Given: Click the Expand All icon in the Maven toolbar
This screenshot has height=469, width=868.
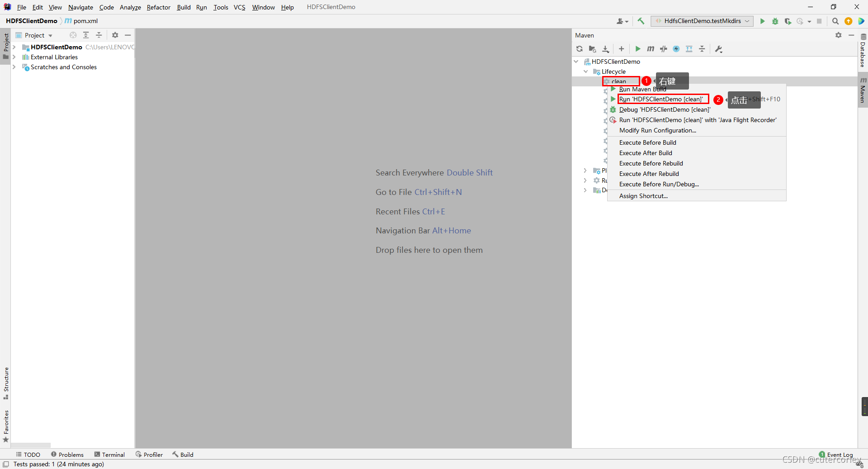Looking at the screenshot, I should [x=689, y=49].
